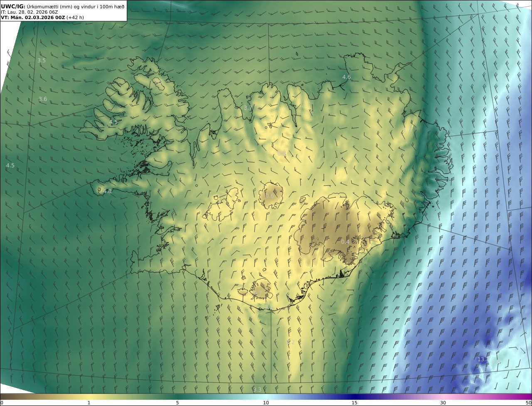Click the 0.6 value on Hofsjökull glacier

click(x=270, y=196)
